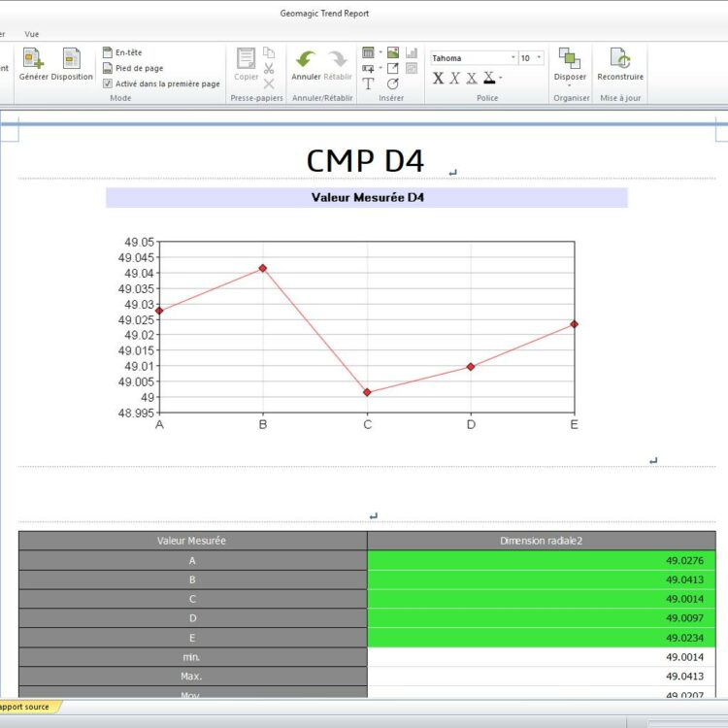The height and width of the screenshot is (728, 728).
Task: Select the text box insert tool
Action: pos(368,83)
